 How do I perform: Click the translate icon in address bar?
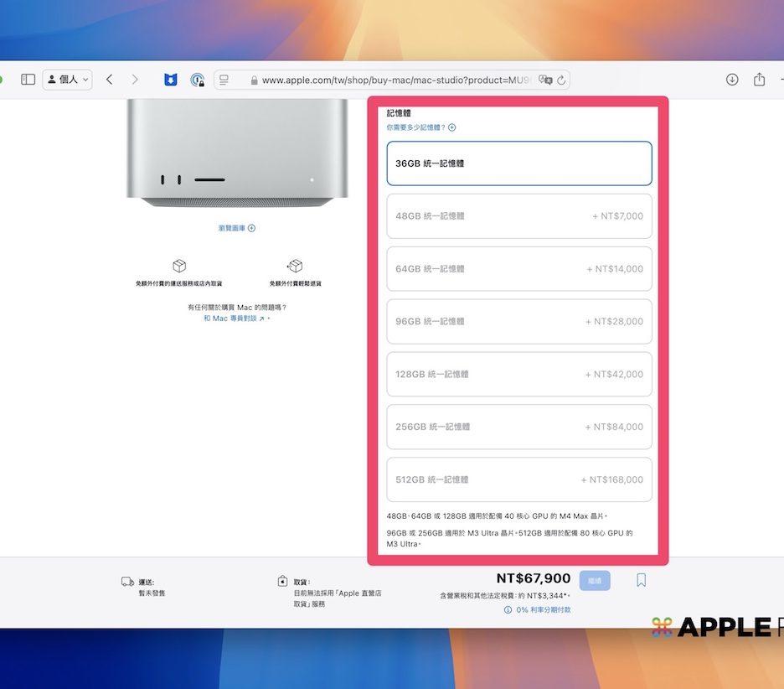coord(545,80)
